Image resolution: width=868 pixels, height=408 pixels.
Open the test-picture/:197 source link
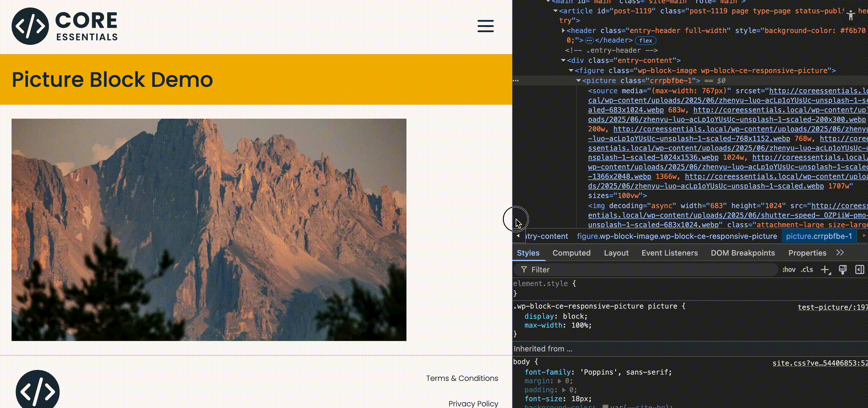tap(832, 307)
